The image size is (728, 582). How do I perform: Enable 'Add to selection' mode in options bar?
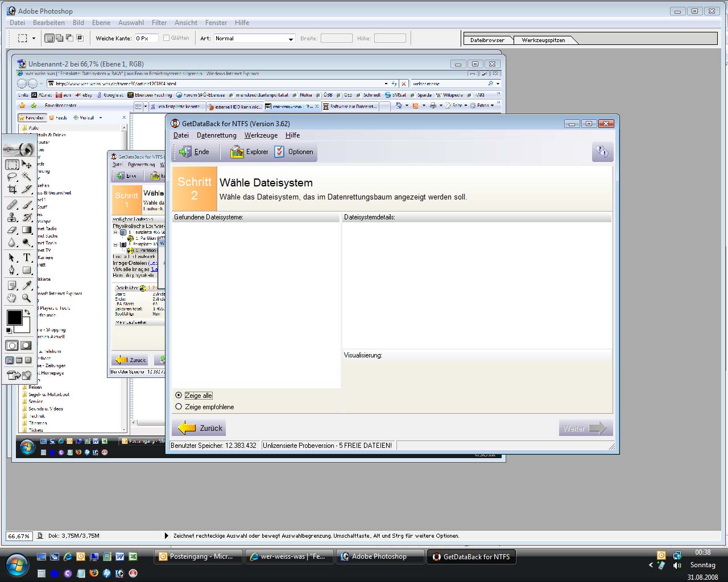(x=60, y=38)
